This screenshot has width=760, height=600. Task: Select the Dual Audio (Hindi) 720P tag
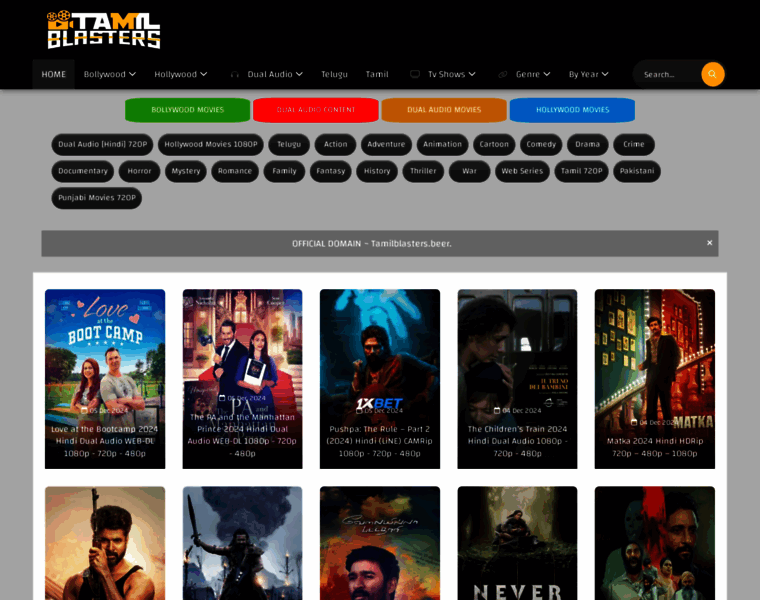pyautogui.click(x=102, y=144)
